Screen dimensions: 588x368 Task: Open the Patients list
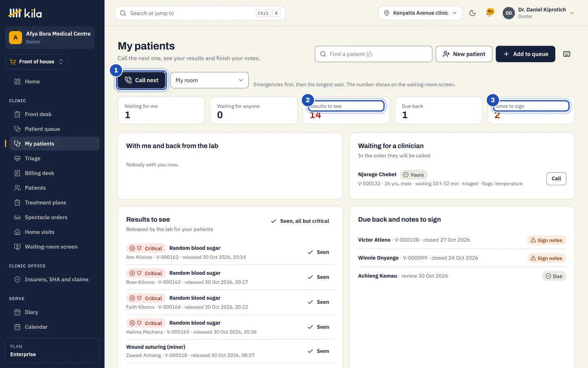point(54,188)
